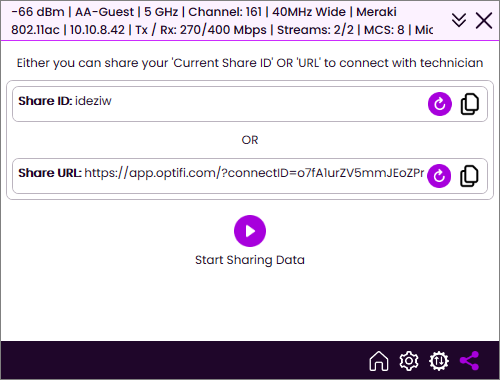Open the gear icon with up-down arrows
This screenshot has width=500, height=380.
point(439,361)
